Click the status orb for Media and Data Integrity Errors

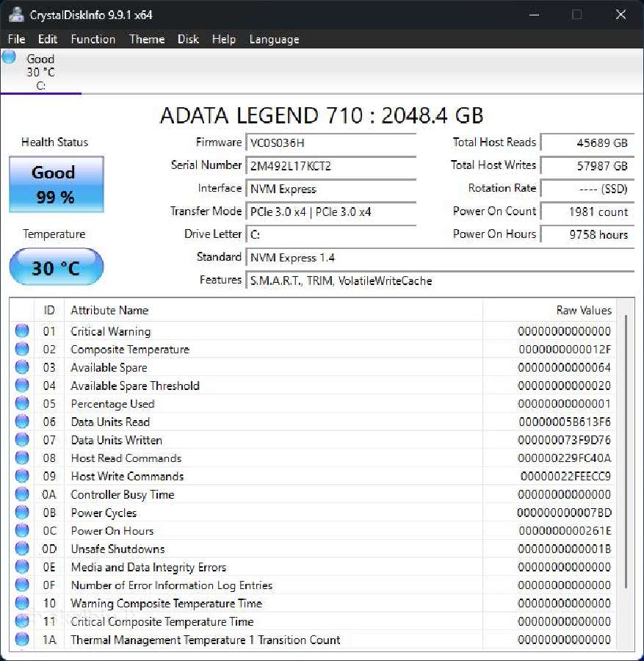coord(22,566)
